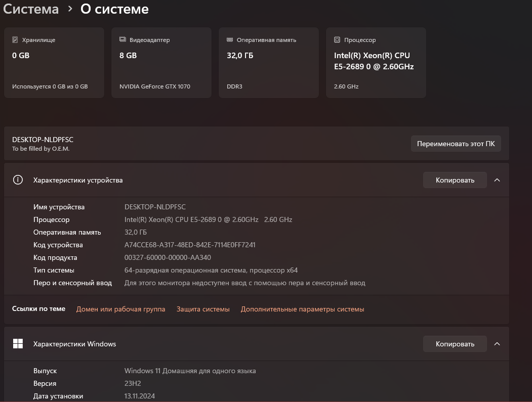Click the RAM icon in Оперативная память card
Screen dimensions: 532x402
[230, 39]
